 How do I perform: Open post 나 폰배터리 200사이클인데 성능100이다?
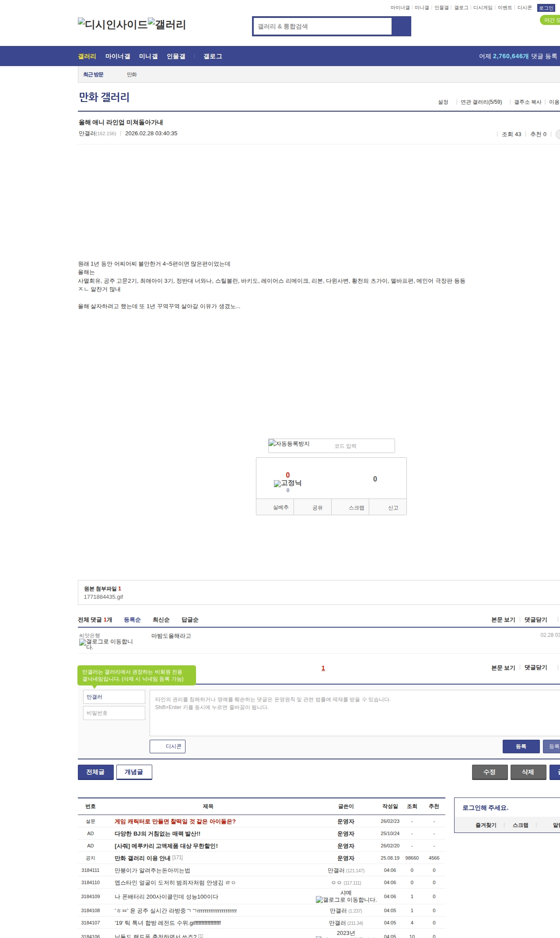166,897
